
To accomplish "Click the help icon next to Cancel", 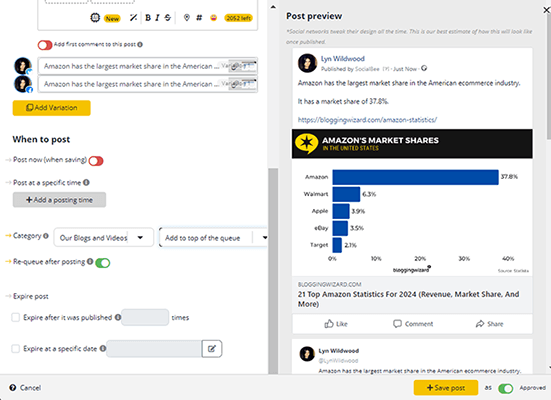I will click(13, 387).
